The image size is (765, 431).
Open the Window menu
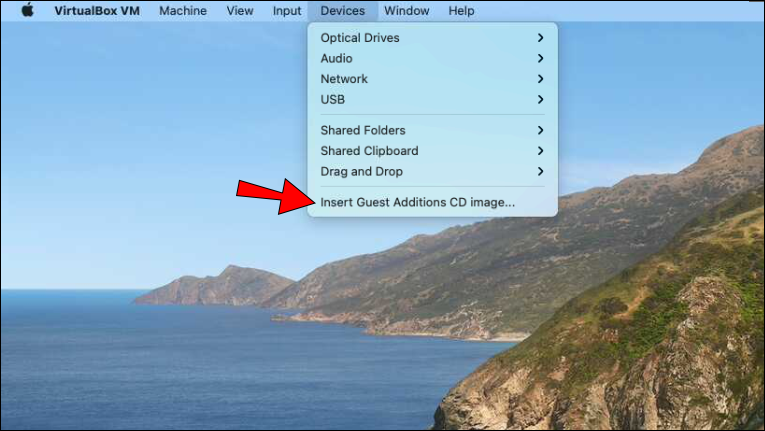406,10
